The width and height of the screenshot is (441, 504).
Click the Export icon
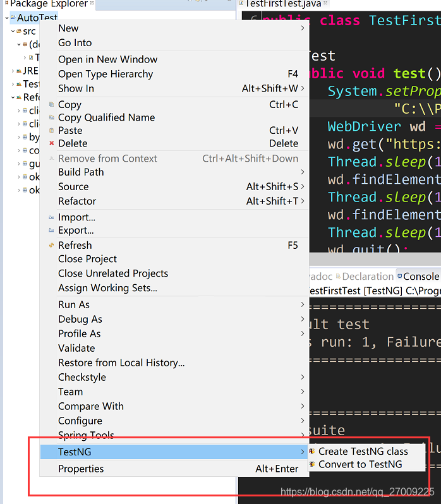[51, 230]
